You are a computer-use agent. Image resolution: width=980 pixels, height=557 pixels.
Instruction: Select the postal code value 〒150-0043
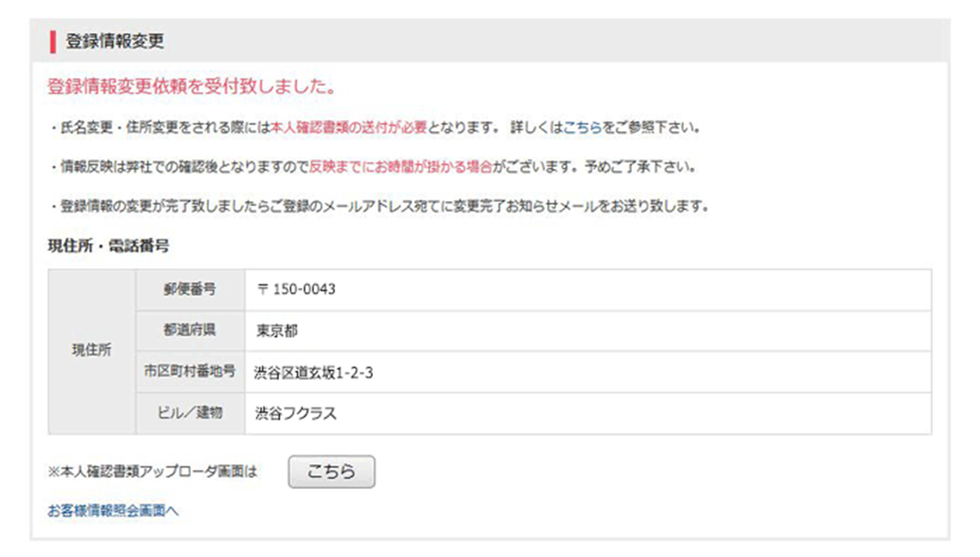[x=296, y=290]
